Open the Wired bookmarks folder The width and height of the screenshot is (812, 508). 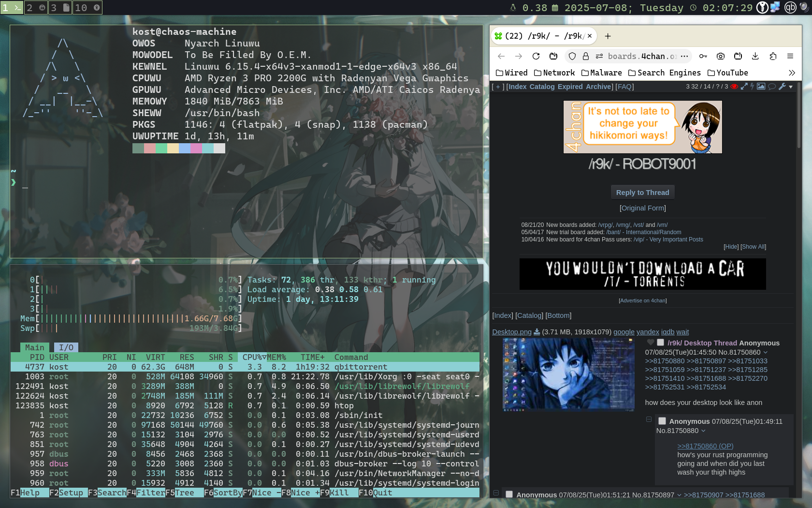pyautogui.click(x=512, y=73)
